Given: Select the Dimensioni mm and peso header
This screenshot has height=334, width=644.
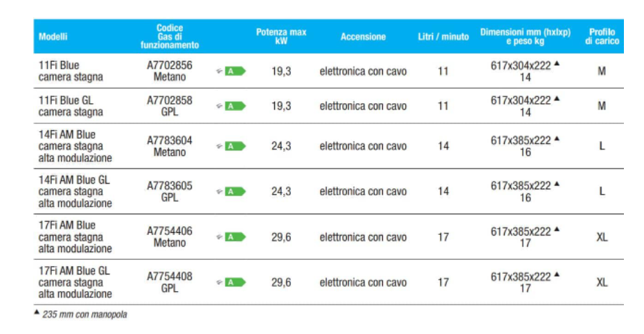Looking at the screenshot, I should click(525, 37).
